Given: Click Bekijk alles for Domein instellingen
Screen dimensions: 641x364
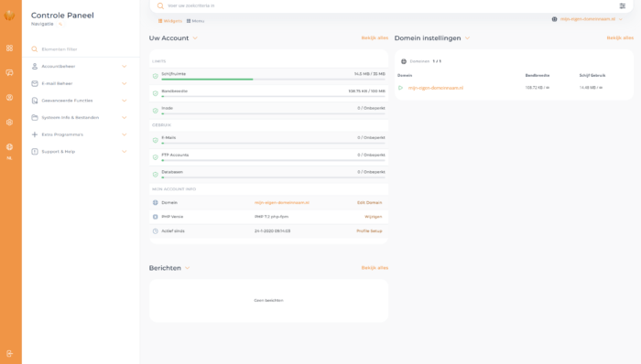Looking at the screenshot, I should click(620, 37).
